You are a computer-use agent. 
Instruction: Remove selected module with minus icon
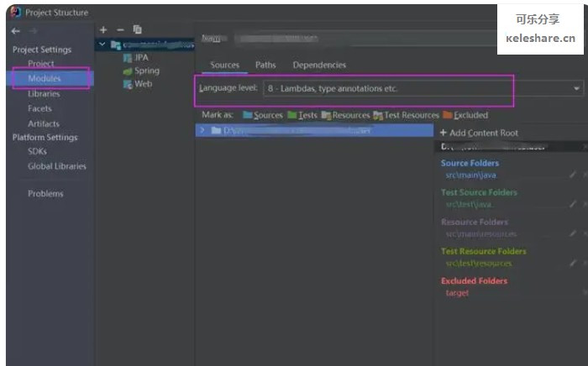point(120,29)
